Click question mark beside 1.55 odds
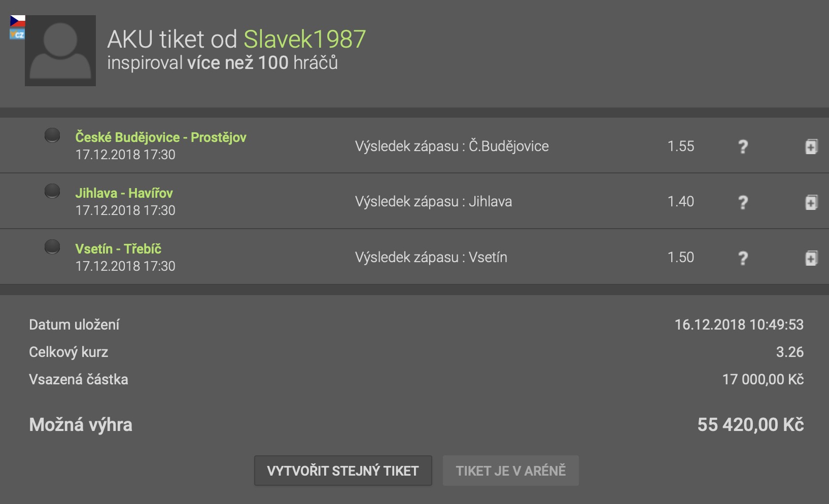The height and width of the screenshot is (504, 829). tap(743, 147)
